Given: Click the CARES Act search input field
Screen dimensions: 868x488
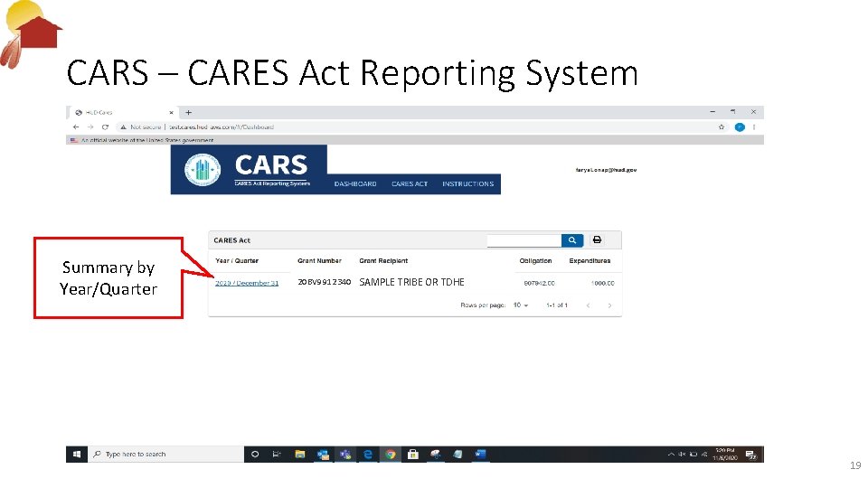Looking at the screenshot, I should tap(524, 240).
